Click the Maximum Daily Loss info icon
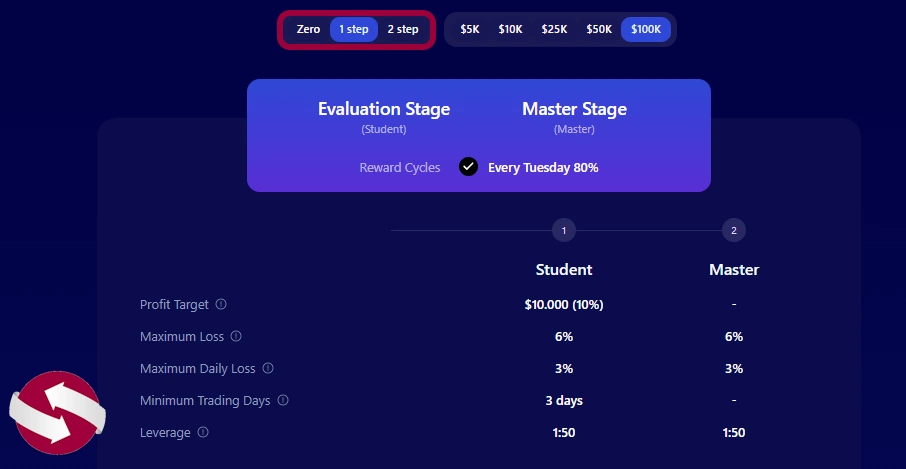This screenshot has height=469, width=906. click(268, 368)
